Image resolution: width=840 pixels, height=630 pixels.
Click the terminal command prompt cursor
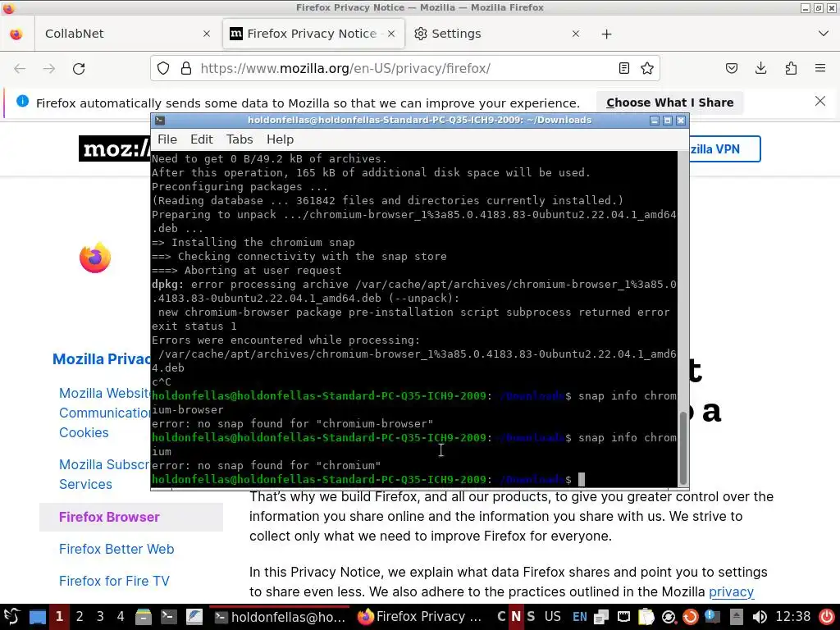click(x=582, y=479)
